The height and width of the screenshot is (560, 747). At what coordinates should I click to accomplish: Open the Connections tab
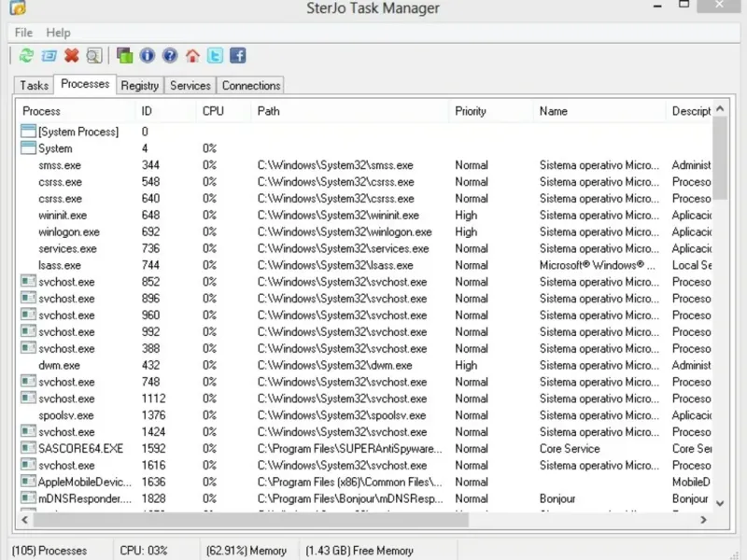[251, 85]
